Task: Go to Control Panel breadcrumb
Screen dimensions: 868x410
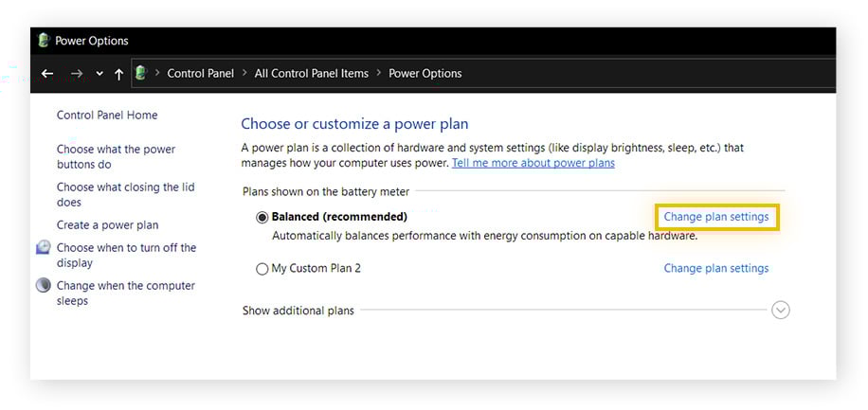Action: click(x=199, y=73)
